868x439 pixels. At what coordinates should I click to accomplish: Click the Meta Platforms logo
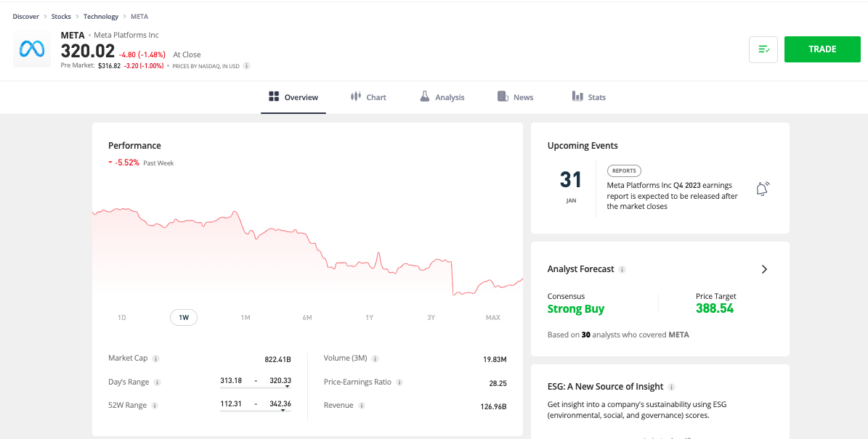[x=31, y=49]
